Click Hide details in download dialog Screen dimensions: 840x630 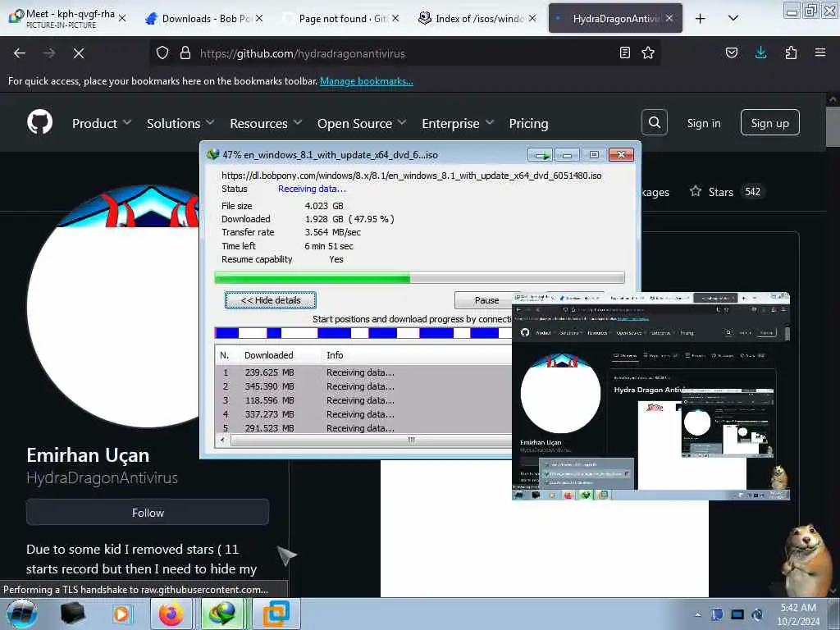(271, 300)
